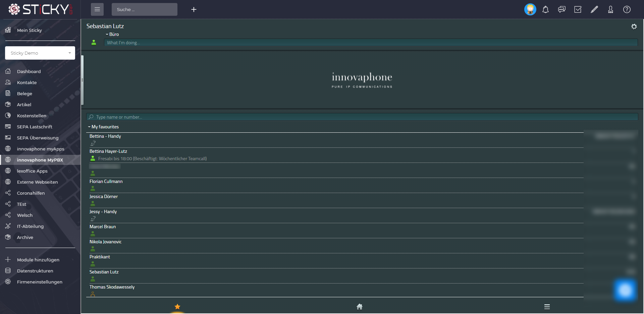The height and width of the screenshot is (314, 644).
Task: Click Sebastian Lutz presence icon near status field
Action: pyautogui.click(x=94, y=43)
